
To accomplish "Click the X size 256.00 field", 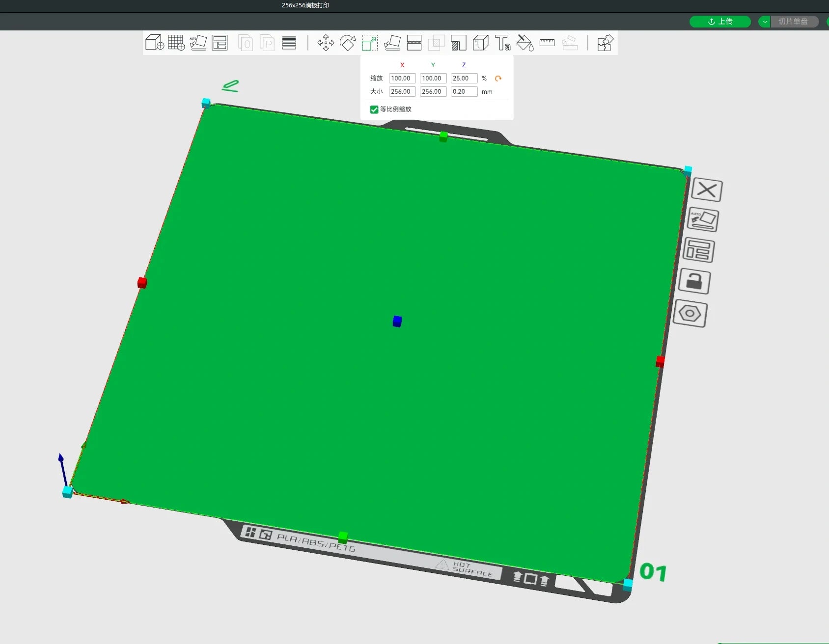I will click(x=402, y=91).
